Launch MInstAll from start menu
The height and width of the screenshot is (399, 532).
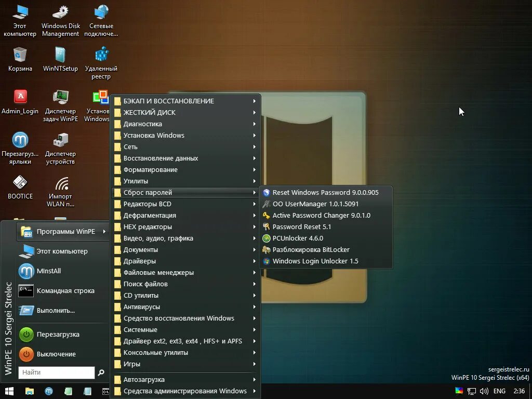click(63, 271)
